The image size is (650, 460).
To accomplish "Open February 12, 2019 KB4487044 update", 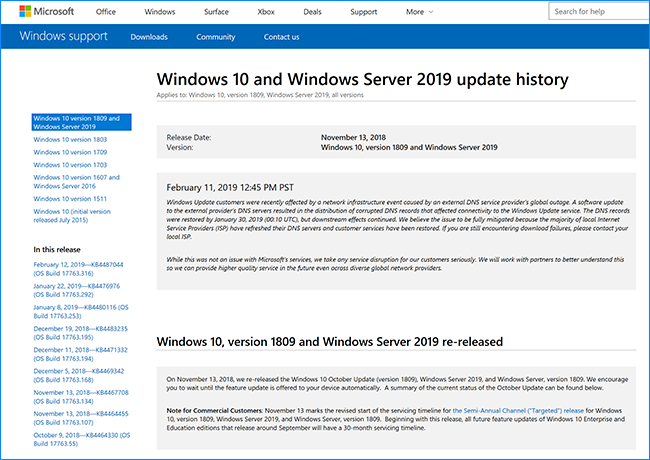I will click(78, 269).
